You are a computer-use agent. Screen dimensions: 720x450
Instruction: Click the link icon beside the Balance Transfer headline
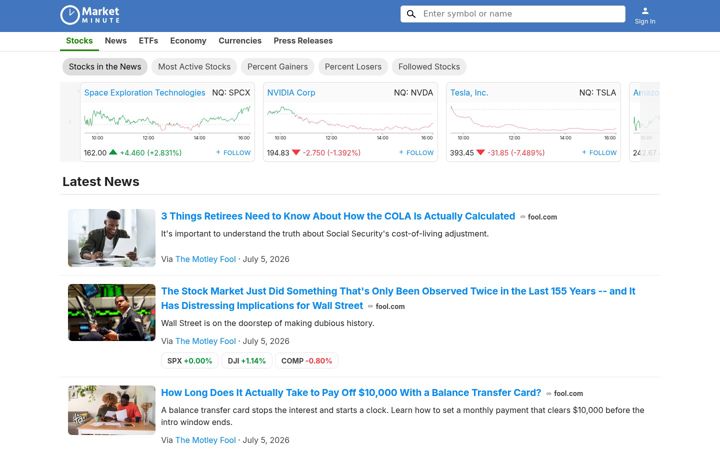[x=548, y=394]
